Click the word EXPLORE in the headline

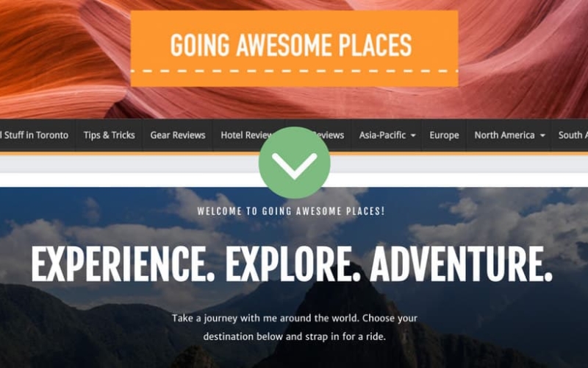(293, 264)
